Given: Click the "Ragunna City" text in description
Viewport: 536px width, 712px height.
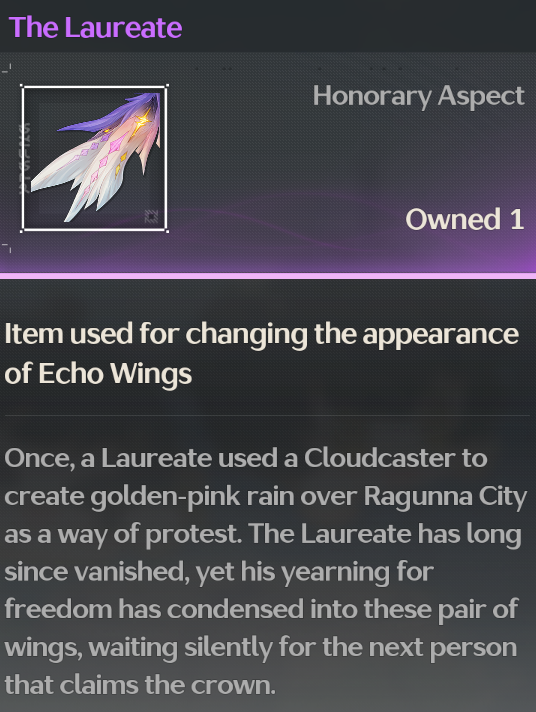Looking at the screenshot, I should (x=445, y=497).
